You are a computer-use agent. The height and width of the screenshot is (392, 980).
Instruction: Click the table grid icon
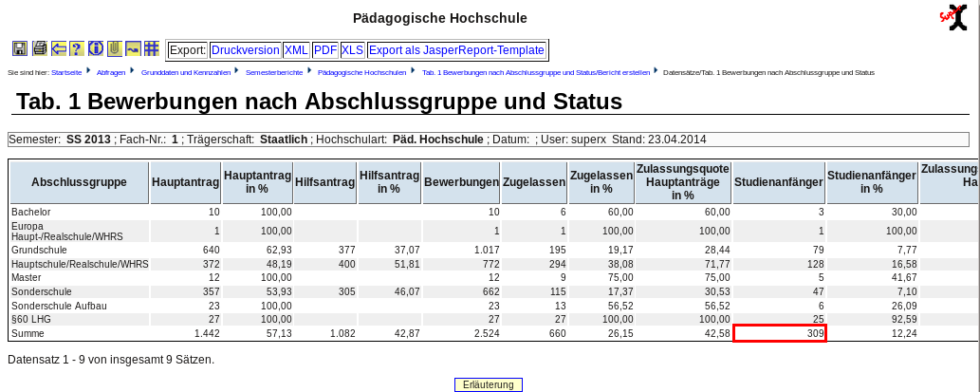tap(151, 48)
